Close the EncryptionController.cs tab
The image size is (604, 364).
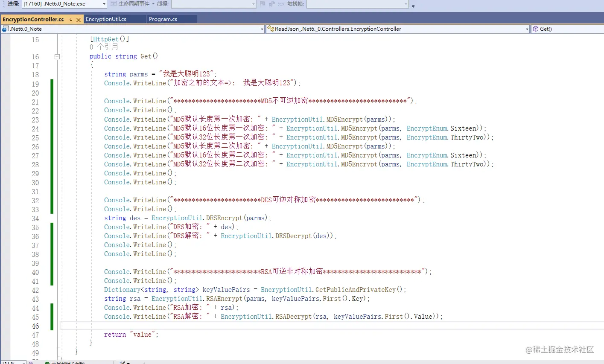(x=79, y=20)
